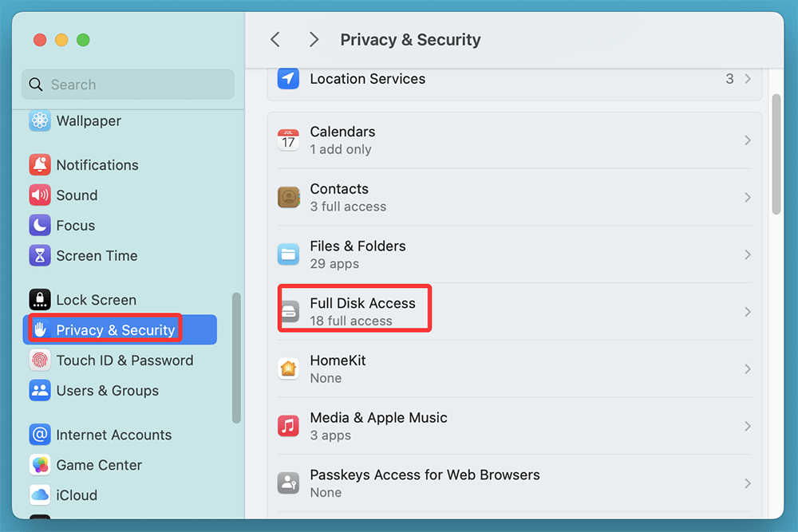Click the Touch ID fingerprint icon

coord(39,361)
